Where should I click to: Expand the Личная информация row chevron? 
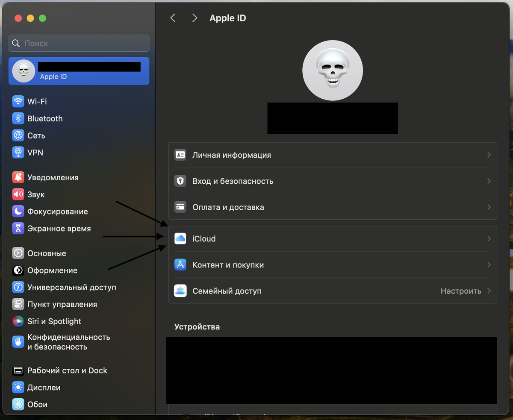click(490, 155)
